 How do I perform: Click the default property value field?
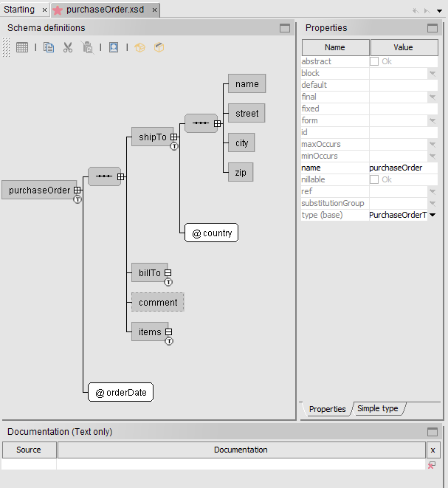tap(403, 85)
